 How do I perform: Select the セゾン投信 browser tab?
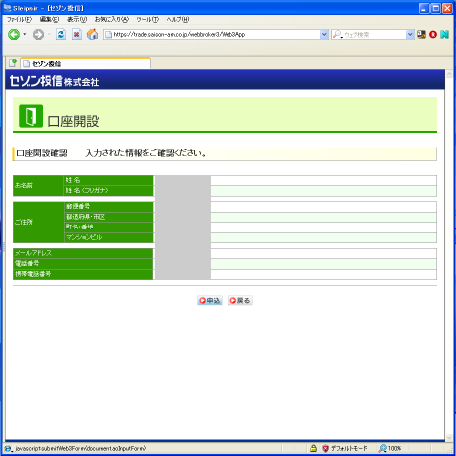[86, 63]
